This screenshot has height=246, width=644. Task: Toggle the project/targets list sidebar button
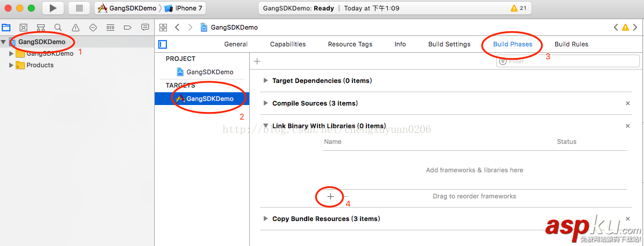coord(163,44)
